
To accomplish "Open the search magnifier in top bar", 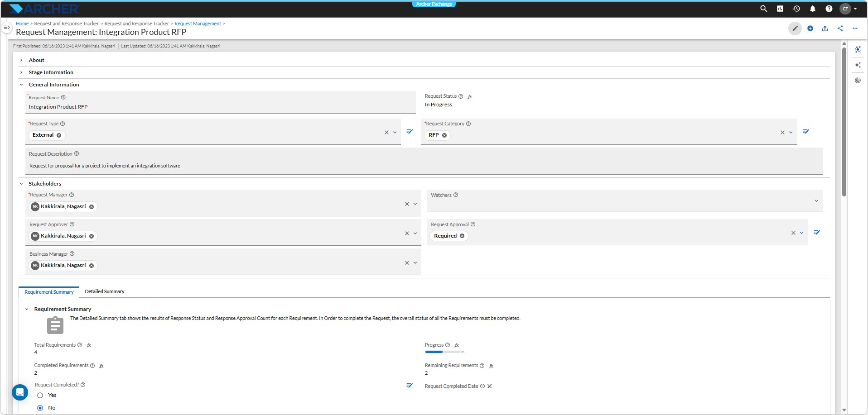I will [x=763, y=9].
